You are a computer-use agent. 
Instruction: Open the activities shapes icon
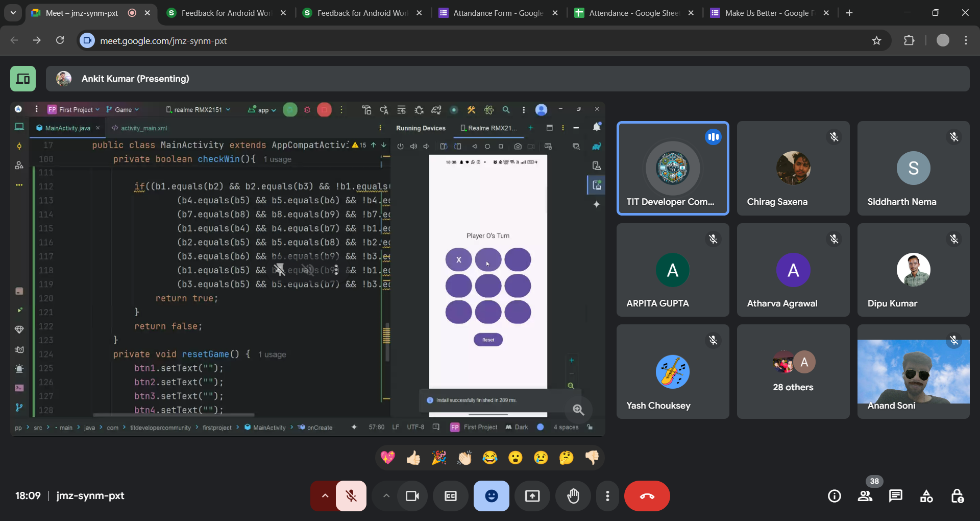pos(926,496)
